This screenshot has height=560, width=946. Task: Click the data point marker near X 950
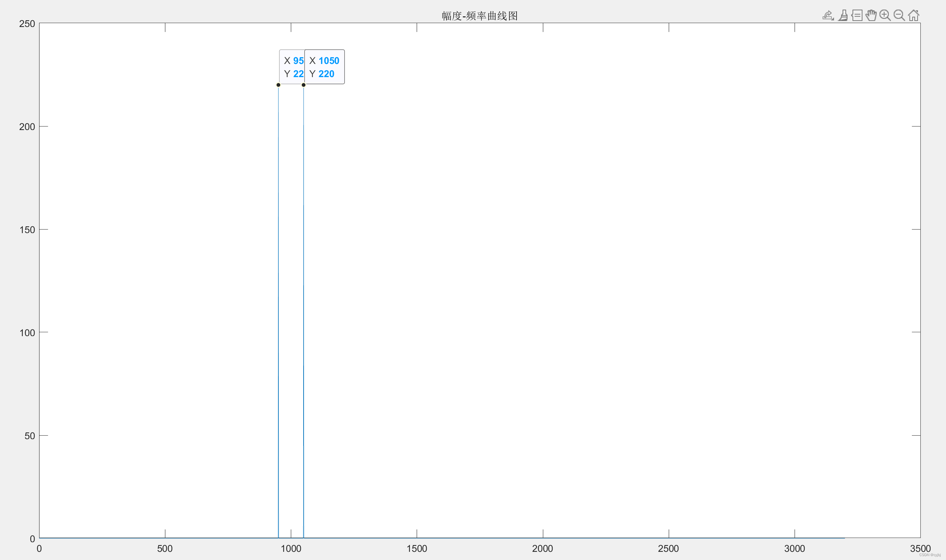[x=278, y=85]
